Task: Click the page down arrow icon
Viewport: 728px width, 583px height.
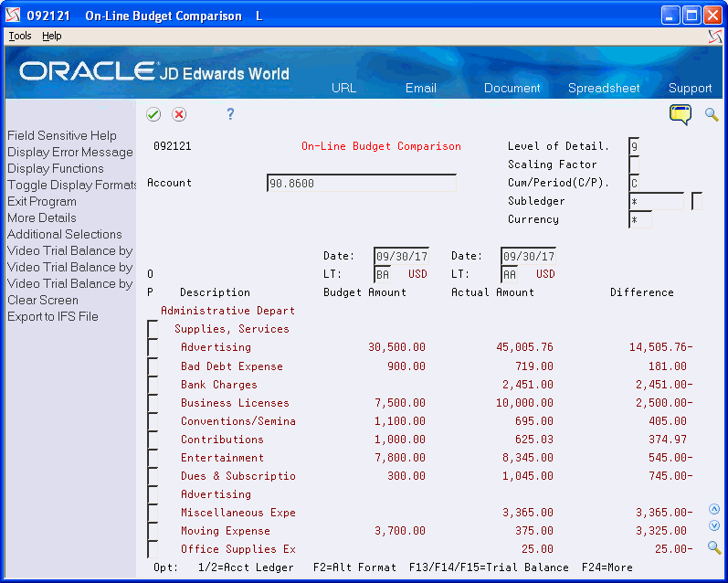Action: 714,525
